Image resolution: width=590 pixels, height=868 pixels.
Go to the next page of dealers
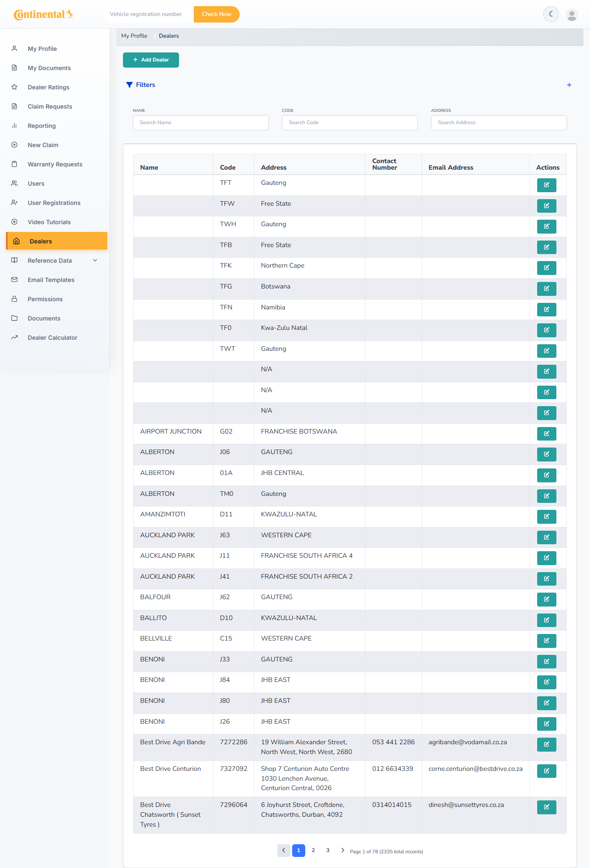[343, 850]
